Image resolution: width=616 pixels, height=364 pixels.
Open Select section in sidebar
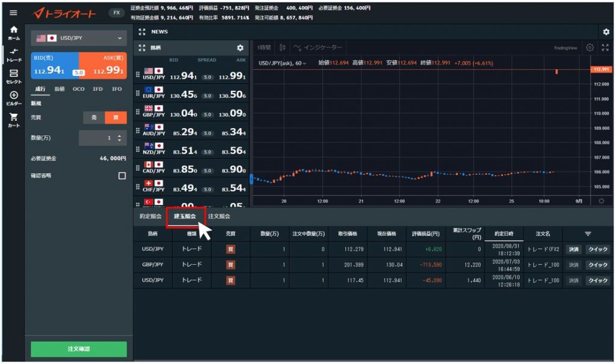(x=14, y=76)
